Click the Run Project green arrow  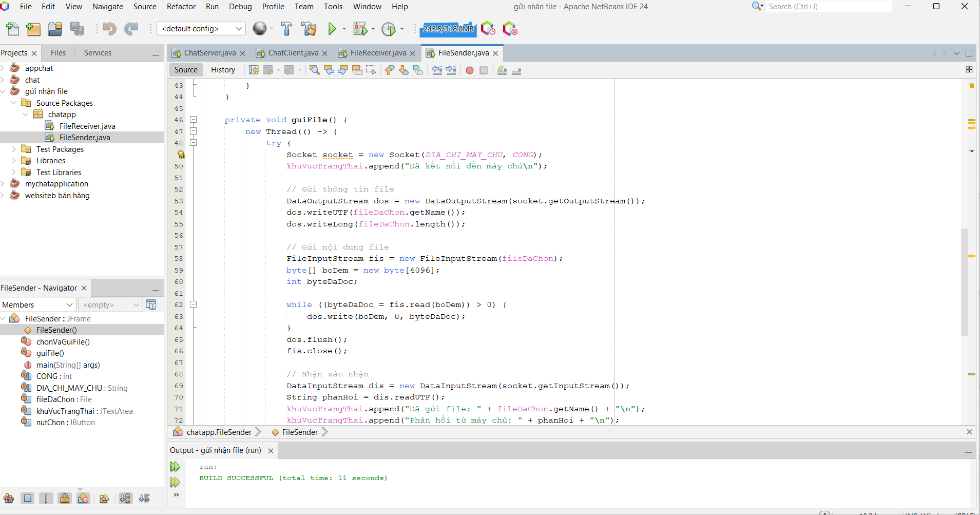[x=332, y=29]
